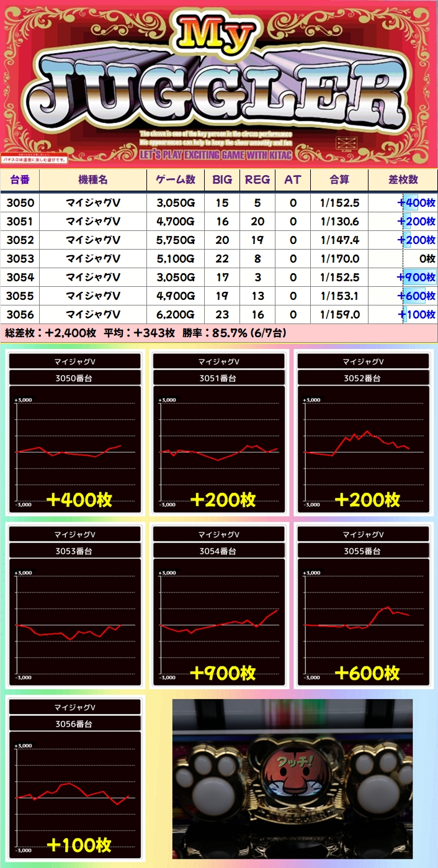Image resolution: width=438 pixels, height=868 pixels.
Task: Click the yellow +600枚 graph overlay label
Action: coord(367,672)
